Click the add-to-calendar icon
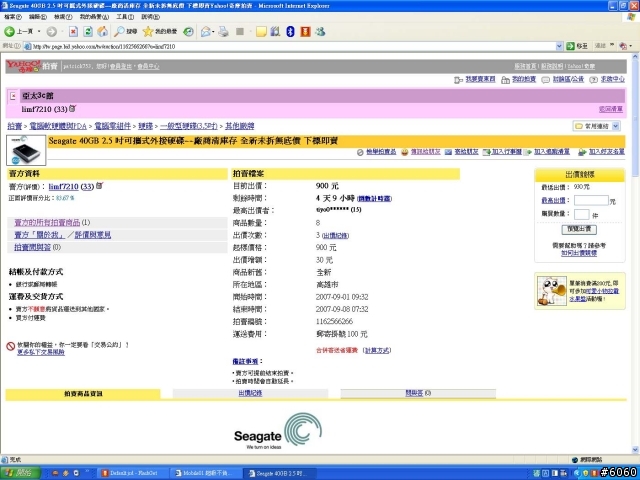 tap(486, 152)
